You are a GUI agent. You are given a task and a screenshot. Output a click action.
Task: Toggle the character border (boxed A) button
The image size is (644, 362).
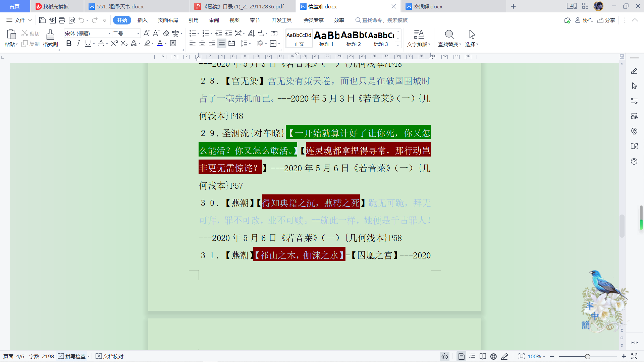coord(173,44)
